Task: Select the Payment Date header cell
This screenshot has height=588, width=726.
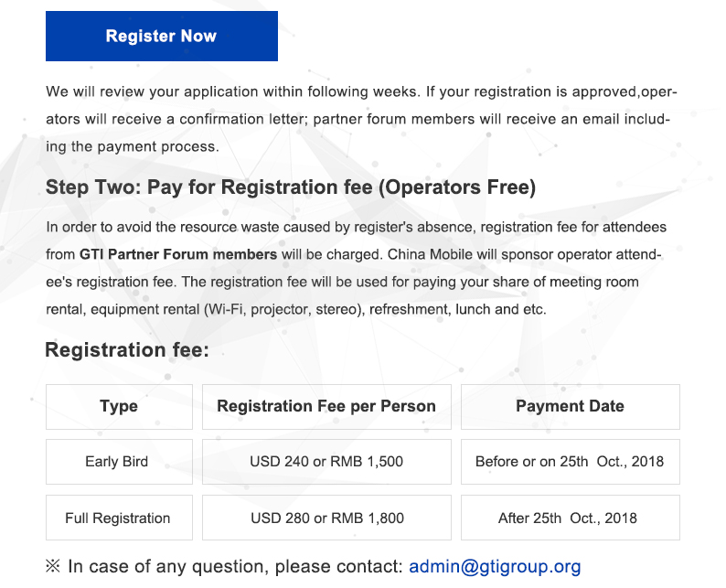Action: (x=571, y=407)
